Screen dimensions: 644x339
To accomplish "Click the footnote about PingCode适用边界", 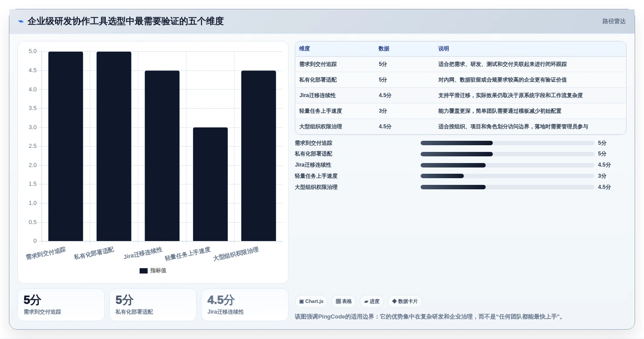I will (x=430, y=317).
